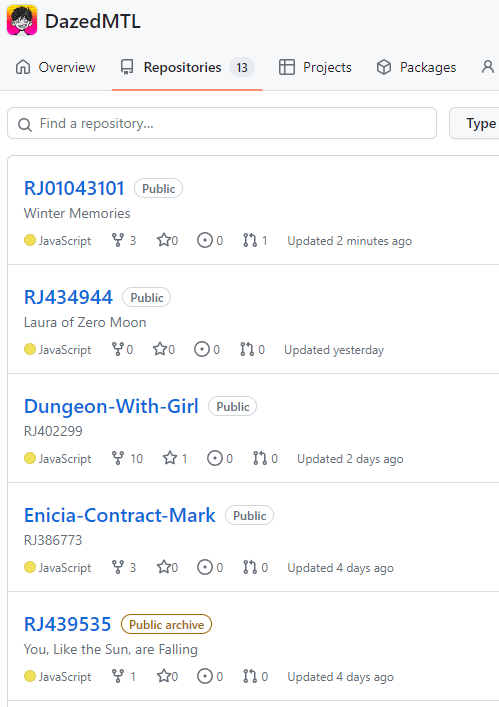Click the search magnifier icon
Screen dimensions: 499x707
pyautogui.click(x=25, y=124)
